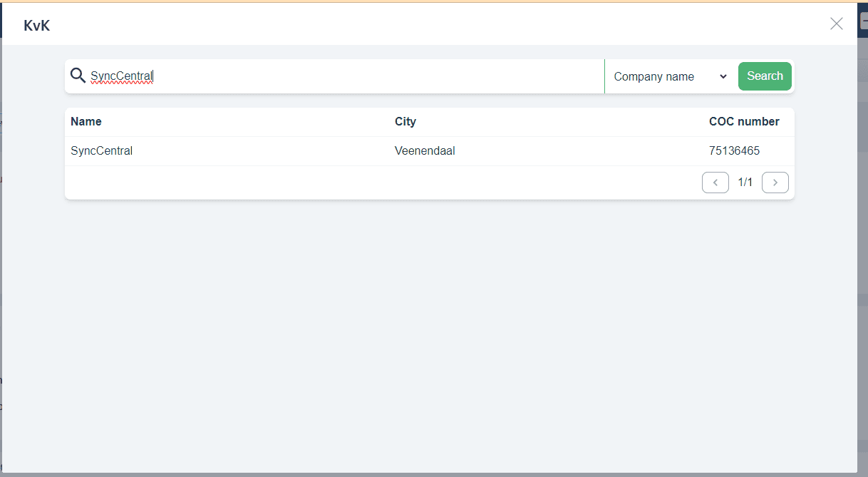Select the SyncCentral result name cell
The height and width of the screenshot is (477, 868).
click(x=102, y=151)
